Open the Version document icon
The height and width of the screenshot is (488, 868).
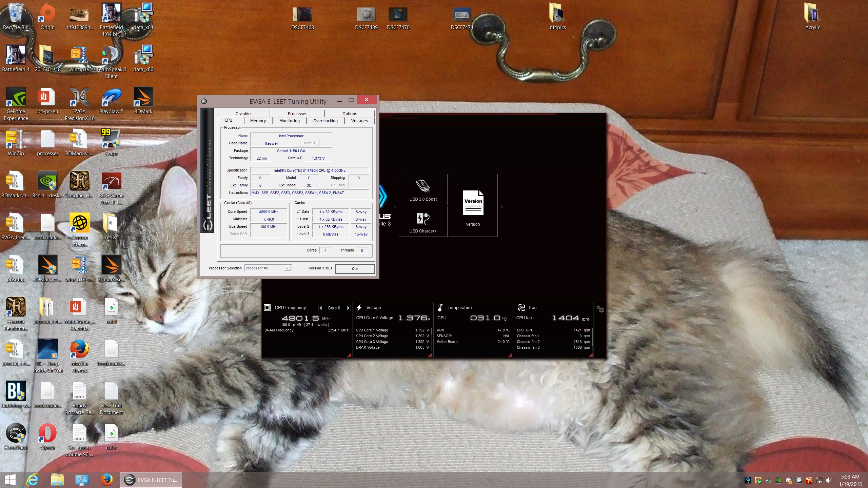(x=473, y=203)
